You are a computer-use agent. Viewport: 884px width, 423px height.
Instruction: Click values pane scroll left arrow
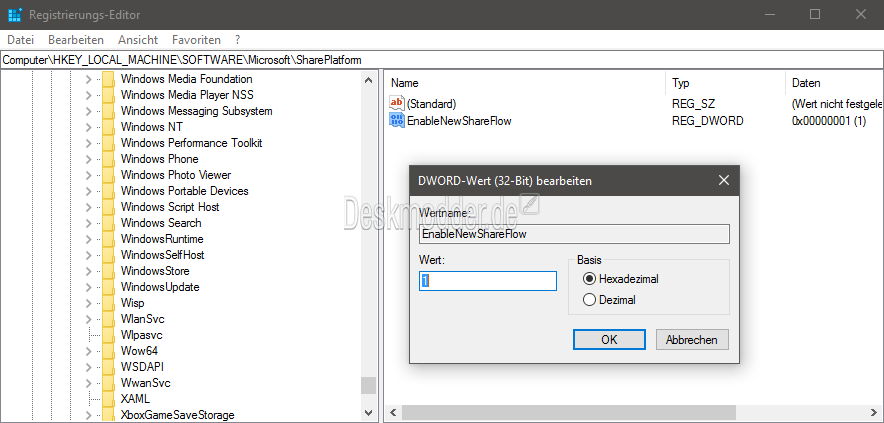click(x=394, y=412)
